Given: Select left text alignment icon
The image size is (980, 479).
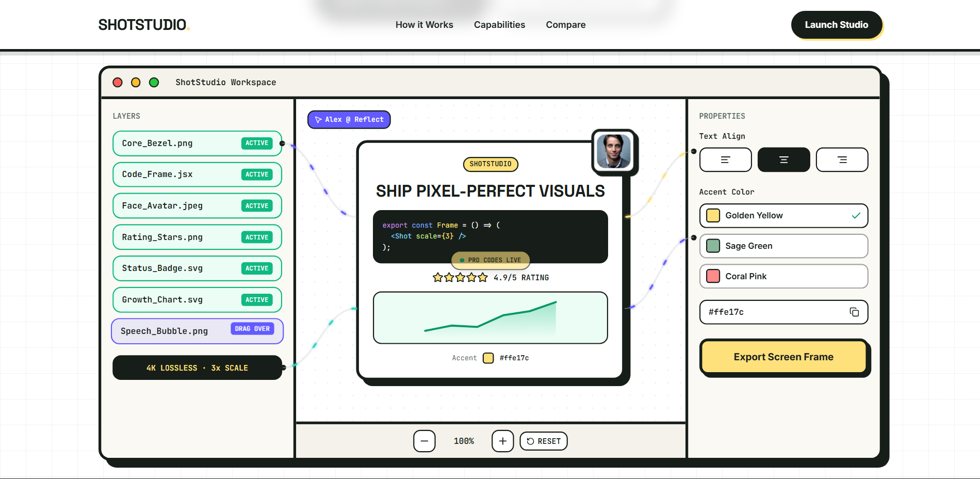Looking at the screenshot, I should [x=725, y=160].
